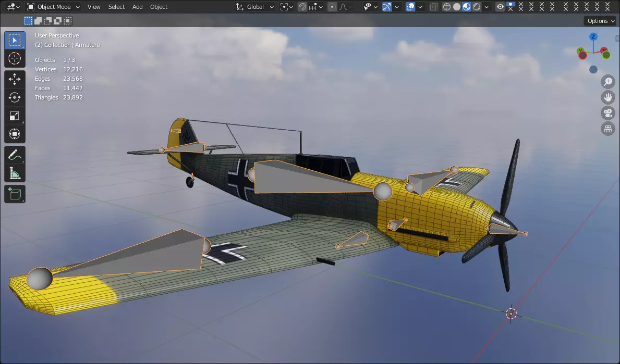This screenshot has height=364, width=620.
Task: Click the Vertices '12,216' statistic
Action: 73,69
